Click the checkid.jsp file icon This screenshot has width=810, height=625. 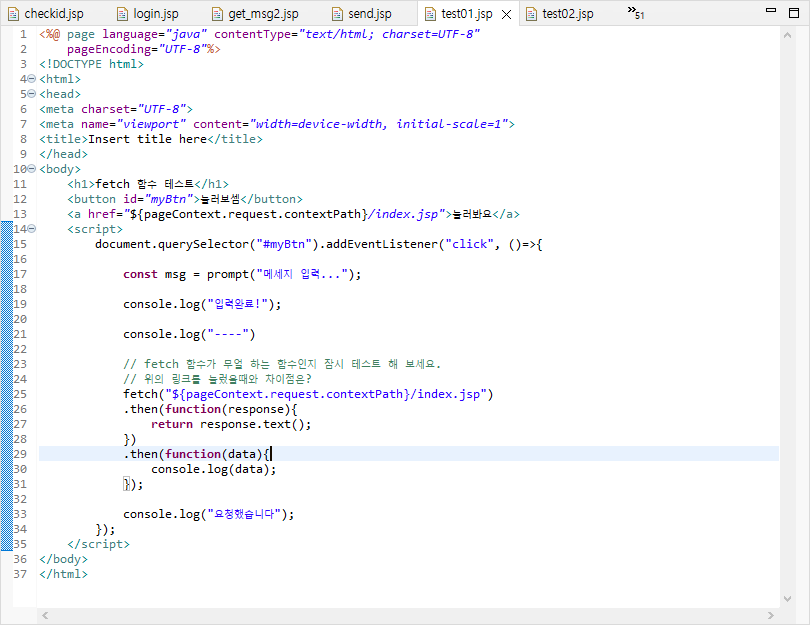(13, 14)
